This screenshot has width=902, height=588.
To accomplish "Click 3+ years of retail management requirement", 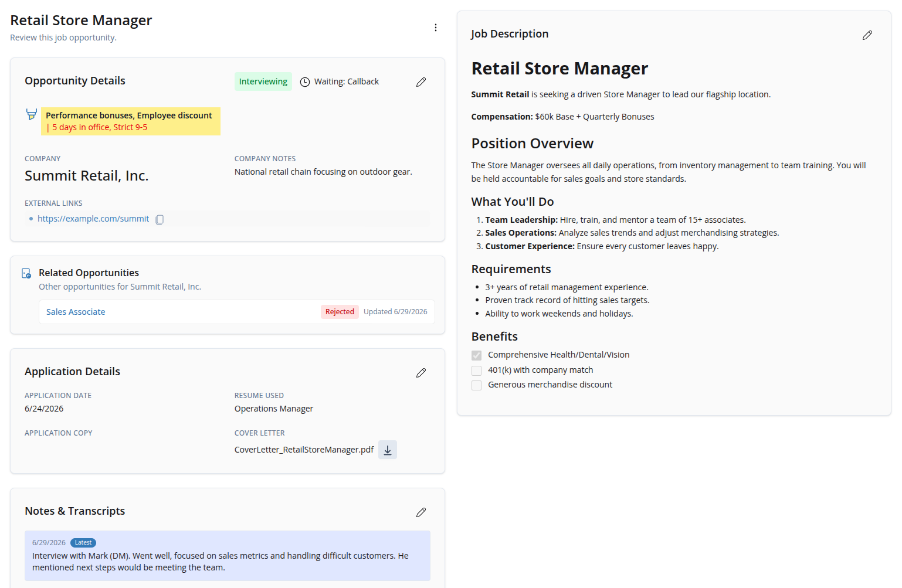I will [x=567, y=287].
